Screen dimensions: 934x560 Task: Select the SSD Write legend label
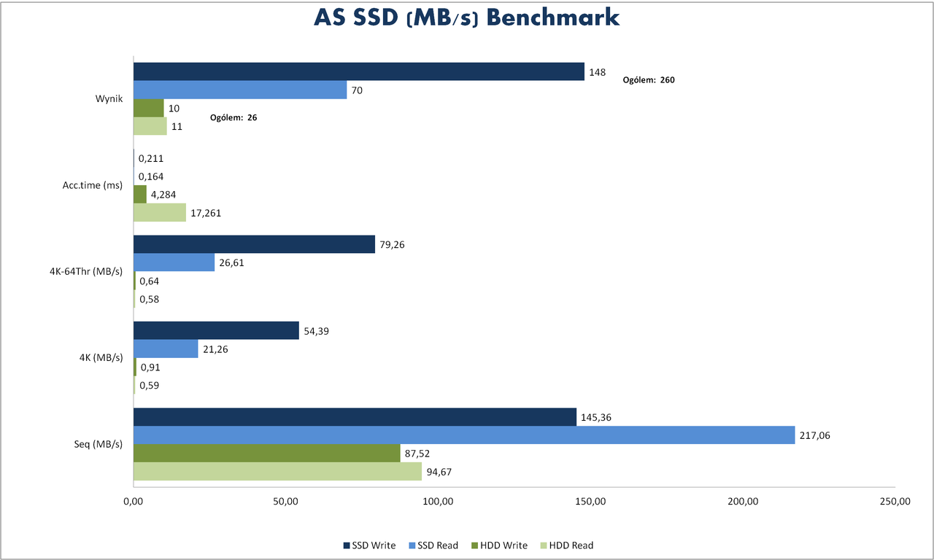[374, 545]
